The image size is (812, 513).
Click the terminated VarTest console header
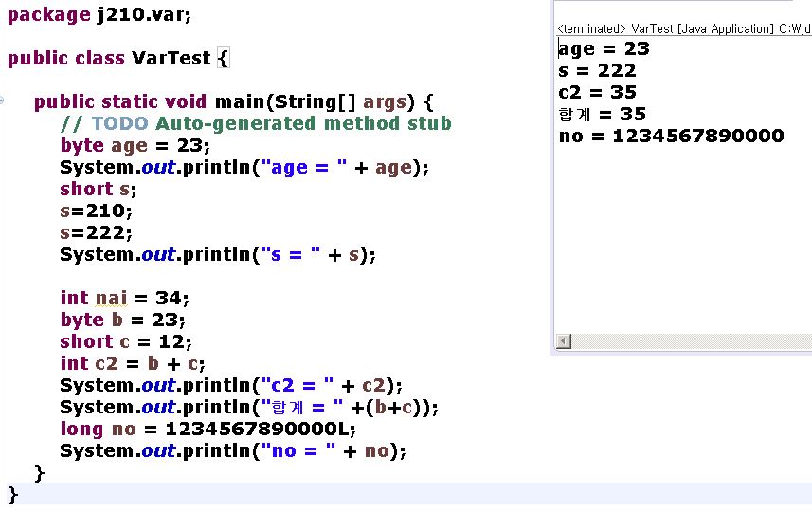[684, 28]
